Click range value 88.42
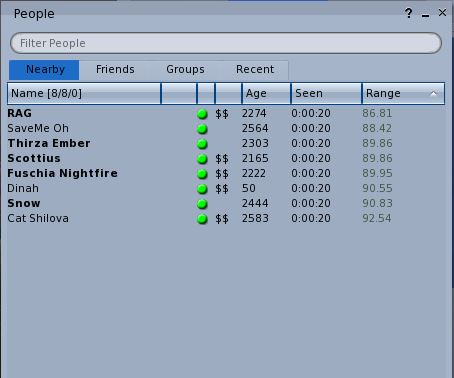454x378 pixels. [377, 128]
